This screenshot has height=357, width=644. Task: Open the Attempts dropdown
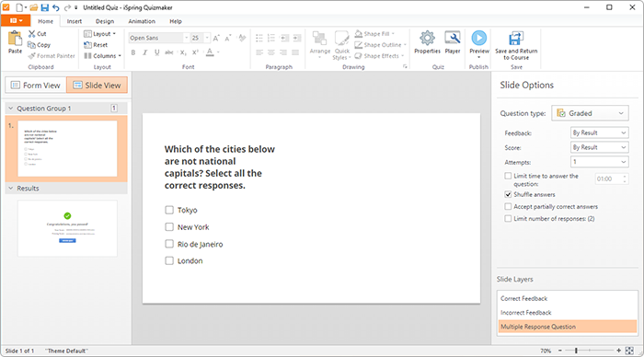click(x=600, y=162)
